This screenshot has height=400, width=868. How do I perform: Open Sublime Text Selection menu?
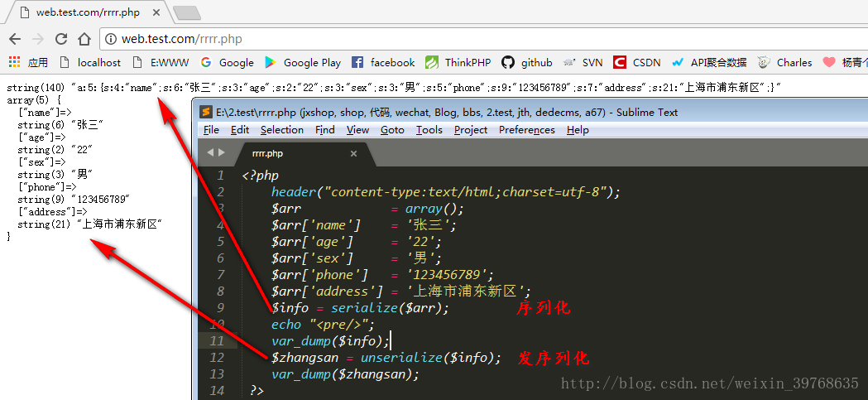[x=282, y=130]
